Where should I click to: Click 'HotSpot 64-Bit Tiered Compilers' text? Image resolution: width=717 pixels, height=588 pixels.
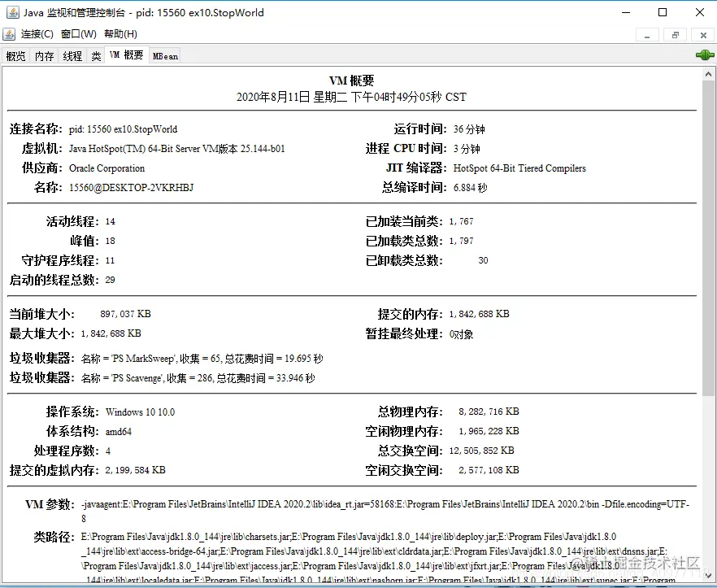(519, 168)
